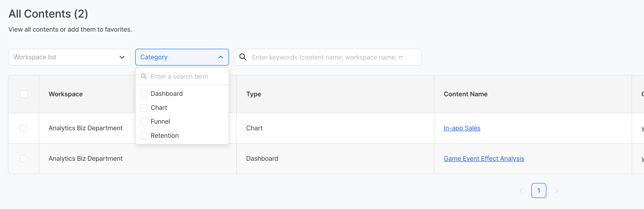Screen dimensions: 644x209
Task: Open the In-app Sales link
Action: 462,128
